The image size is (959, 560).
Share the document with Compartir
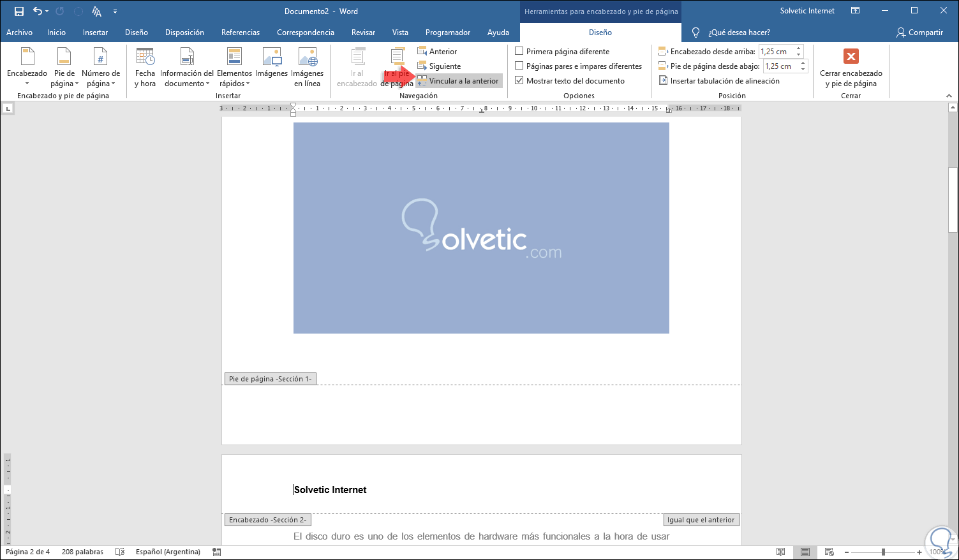pos(919,33)
